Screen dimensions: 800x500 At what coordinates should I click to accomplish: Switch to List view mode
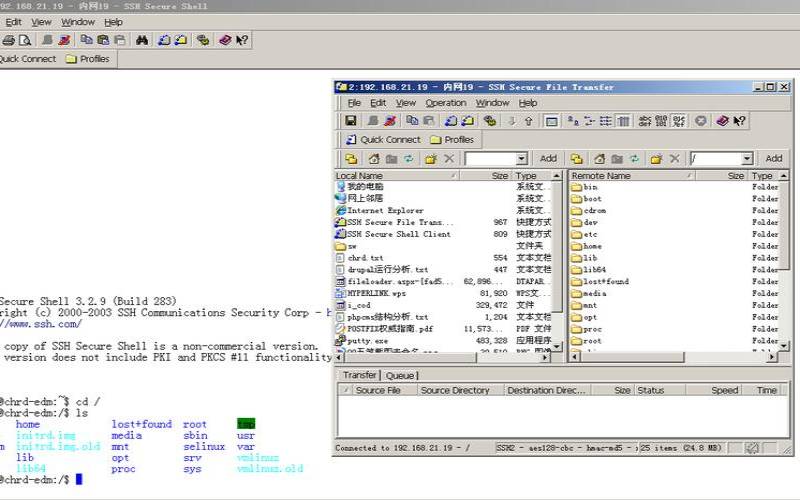point(606,121)
